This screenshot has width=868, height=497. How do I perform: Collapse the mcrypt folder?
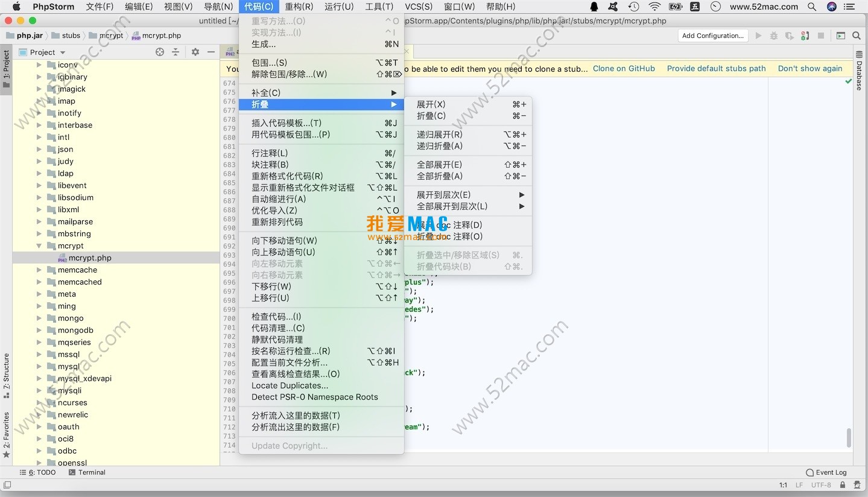(39, 245)
